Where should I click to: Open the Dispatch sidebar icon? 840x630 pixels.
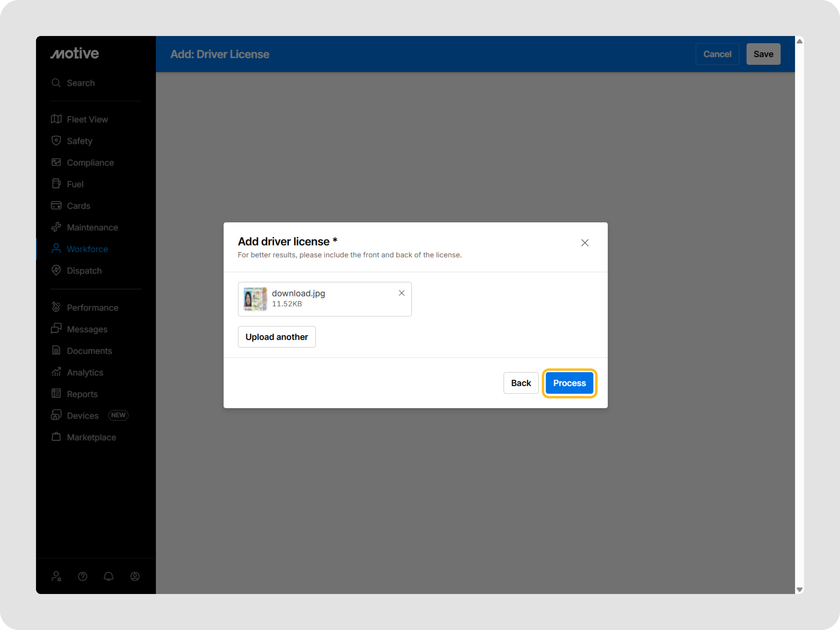tap(56, 270)
